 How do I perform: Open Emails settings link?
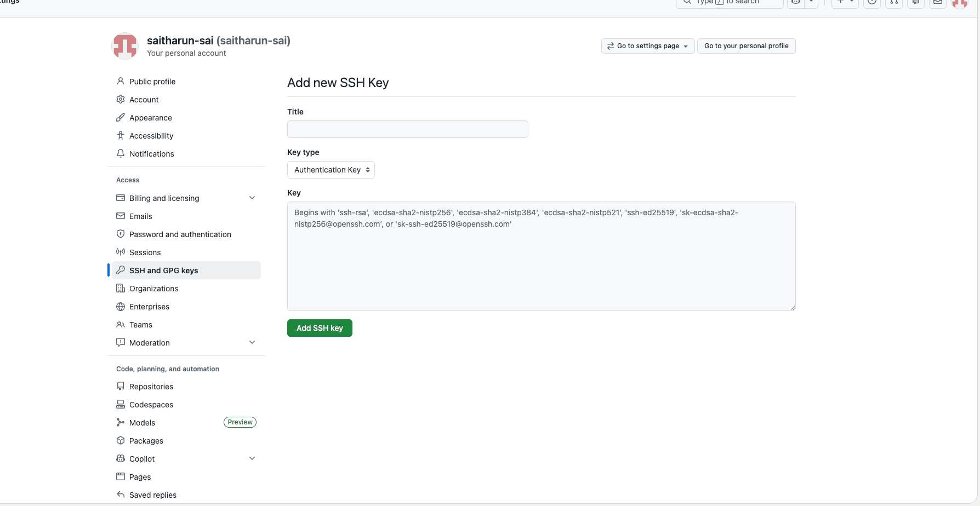pyautogui.click(x=141, y=216)
